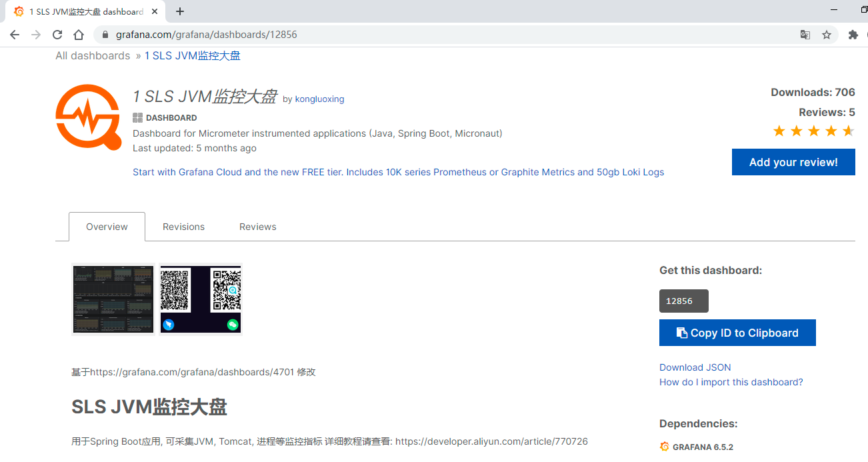The image size is (868, 462).
Task: Click the translate icon in the address bar
Action: click(x=805, y=34)
